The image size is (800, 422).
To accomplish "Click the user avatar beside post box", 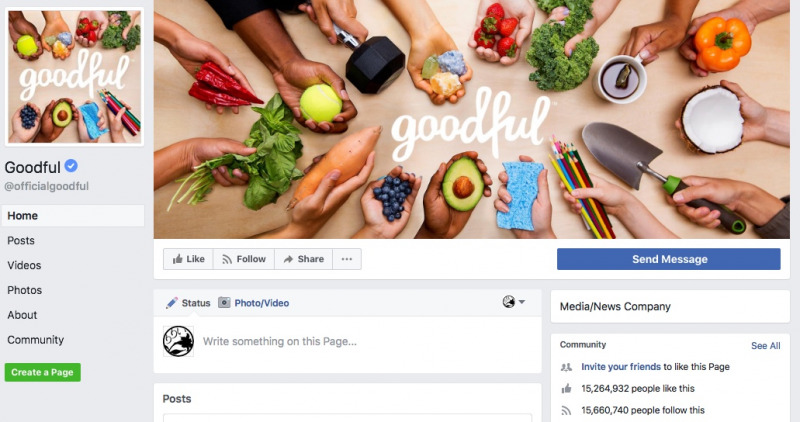I will (x=178, y=341).
